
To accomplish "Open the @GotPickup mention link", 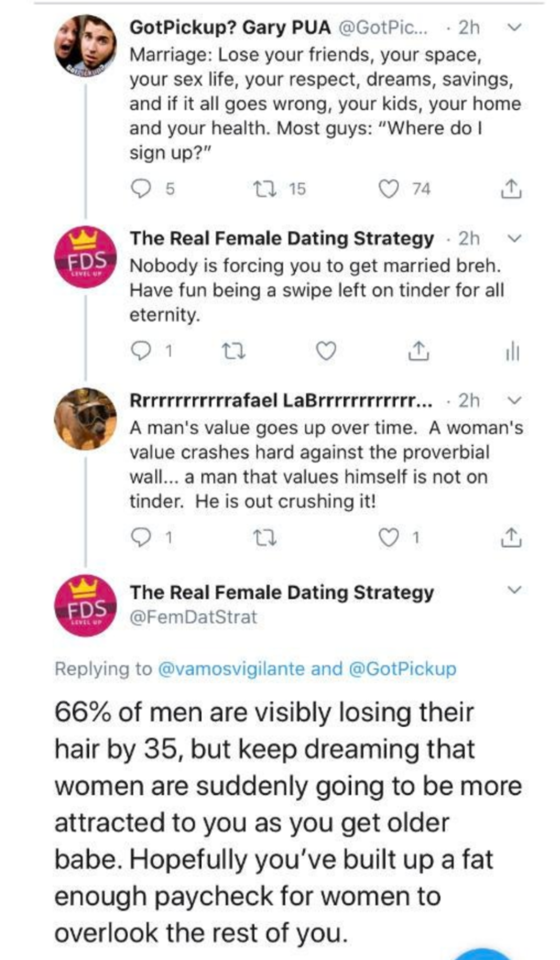I will tap(402, 668).
